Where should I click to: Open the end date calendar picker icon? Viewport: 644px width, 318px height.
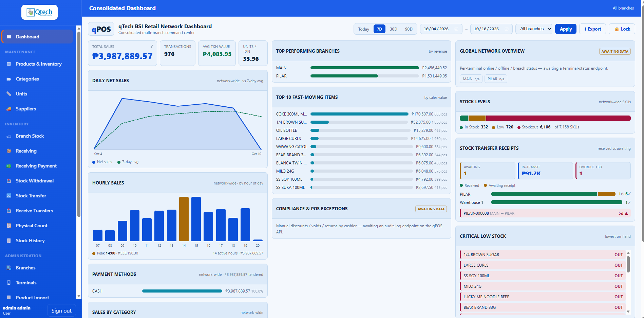[507, 29]
